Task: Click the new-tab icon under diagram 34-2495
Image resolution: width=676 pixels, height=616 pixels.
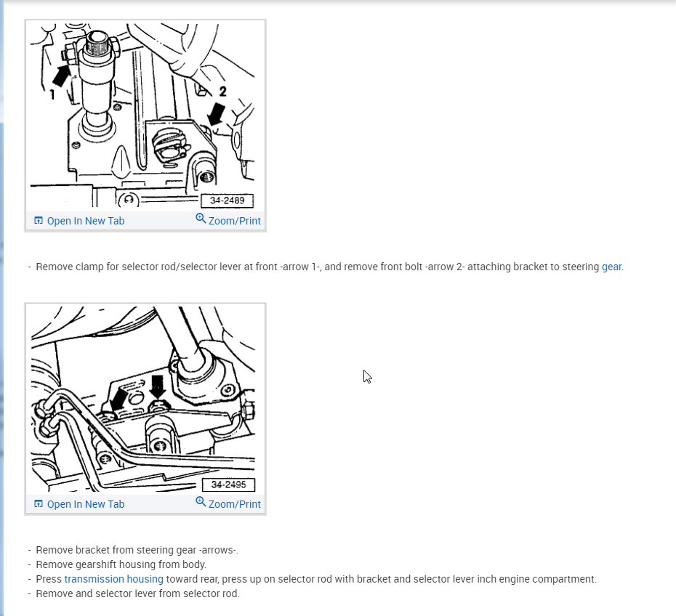Action: (x=39, y=504)
